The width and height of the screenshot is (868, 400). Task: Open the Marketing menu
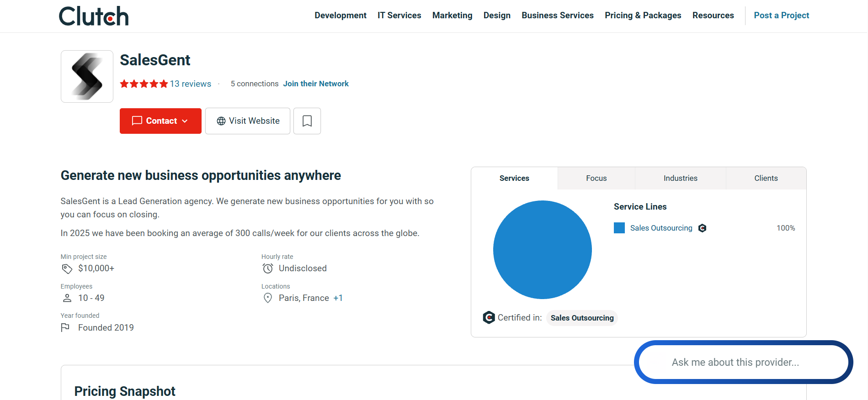pos(453,16)
